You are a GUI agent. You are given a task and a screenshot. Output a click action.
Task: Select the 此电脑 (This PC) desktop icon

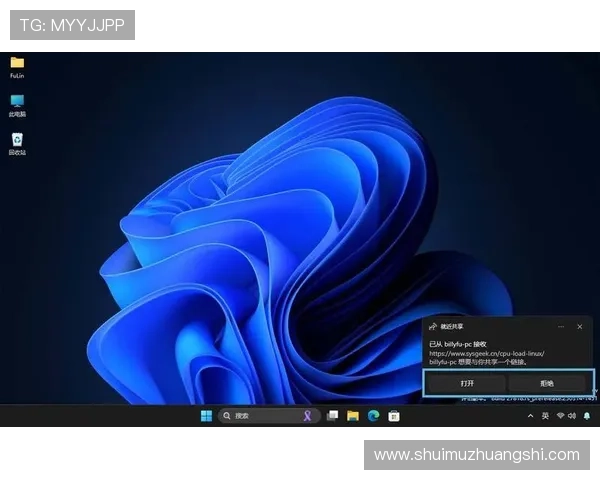[17, 102]
